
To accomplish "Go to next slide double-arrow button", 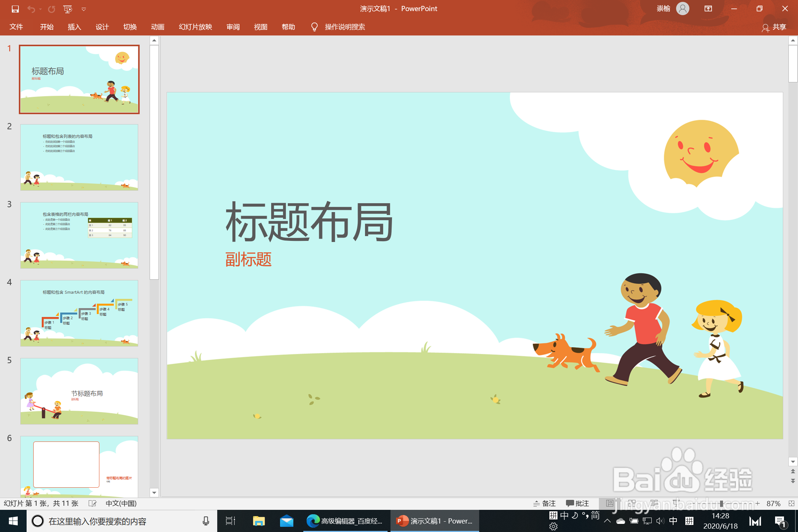I will pyautogui.click(x=793, y=481).
